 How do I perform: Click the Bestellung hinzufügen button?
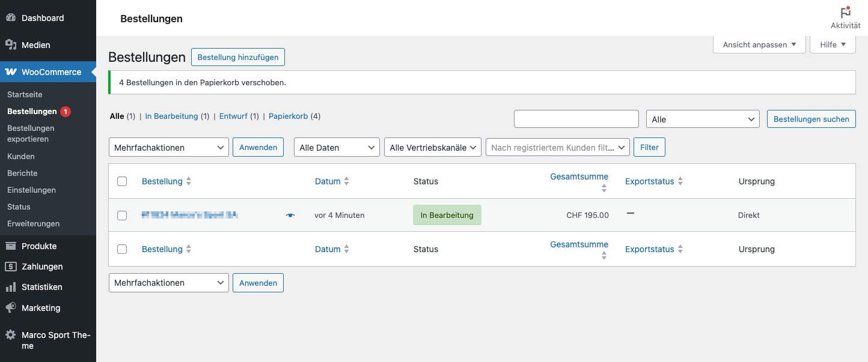click(x=238, y=58)
